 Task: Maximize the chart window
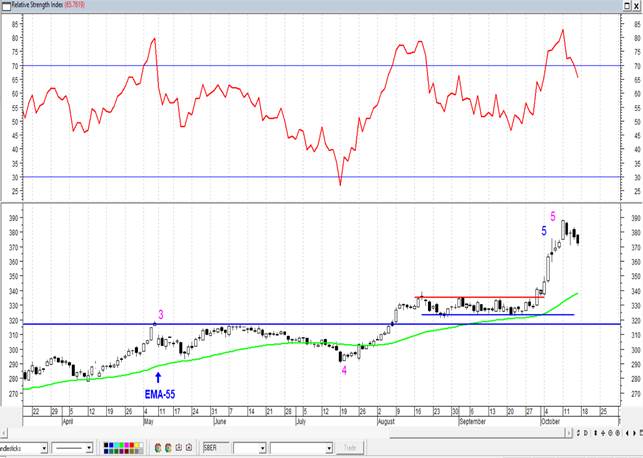[627, 6]
